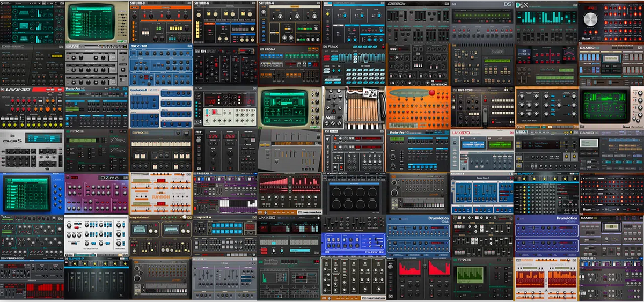
Task: Open the purple DZmo synth tile
Action: [x=97, y=193]
